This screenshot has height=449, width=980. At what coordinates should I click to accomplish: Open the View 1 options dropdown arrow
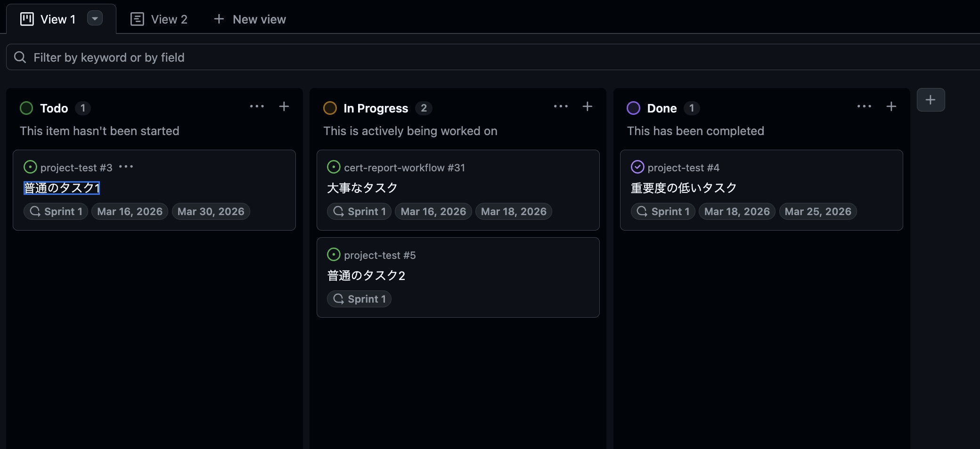(95, 18)
